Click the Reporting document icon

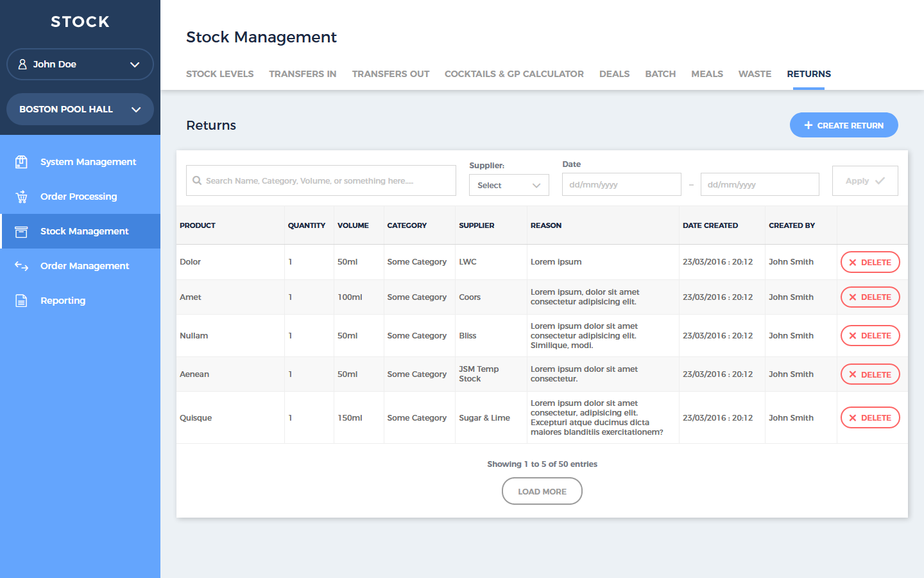[x=21, y=301]
